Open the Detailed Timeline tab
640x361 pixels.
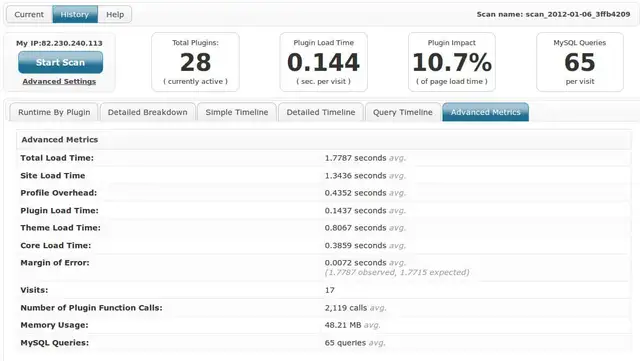click(x=321, y=112)
